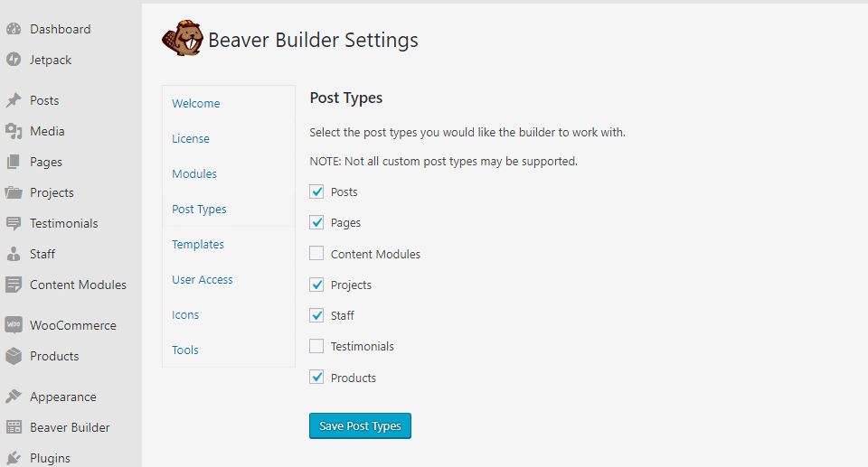The width and height of the screenshot is (868, 467).
Task: Click the WooCommerce icon in sidebar
Action: point(14,325)
